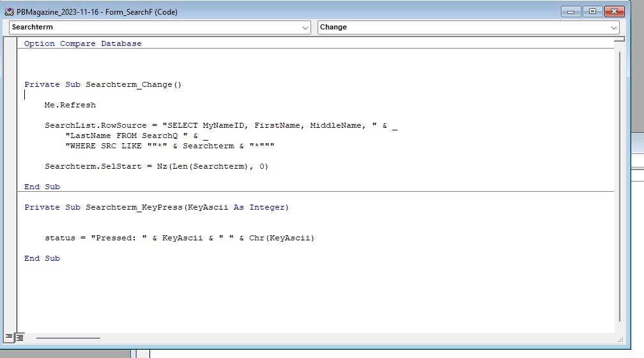Click the status = "Pressed: " line
Image resolution: width=644 pixels, height=358 pixels.
tap(180, 238)
